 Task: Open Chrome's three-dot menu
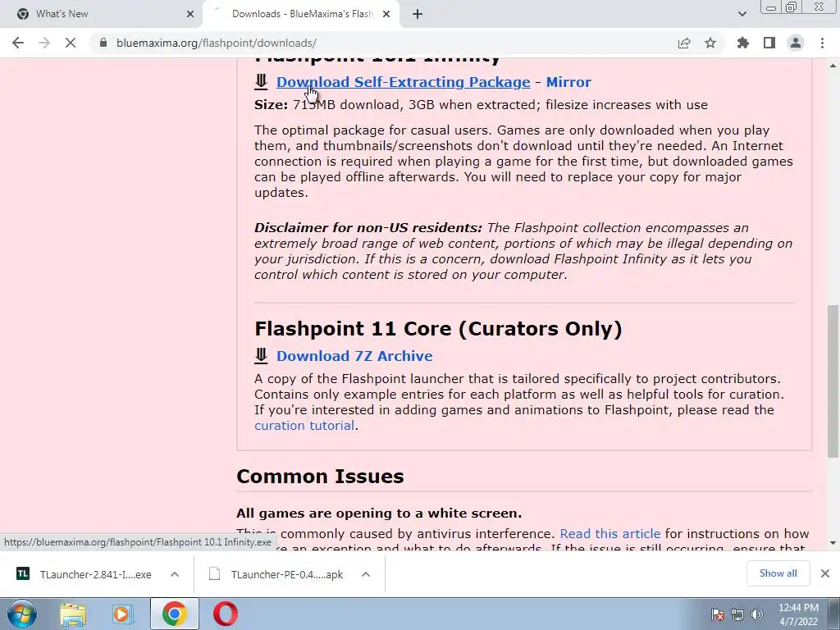pyautogui.click(x=822, y=43)
